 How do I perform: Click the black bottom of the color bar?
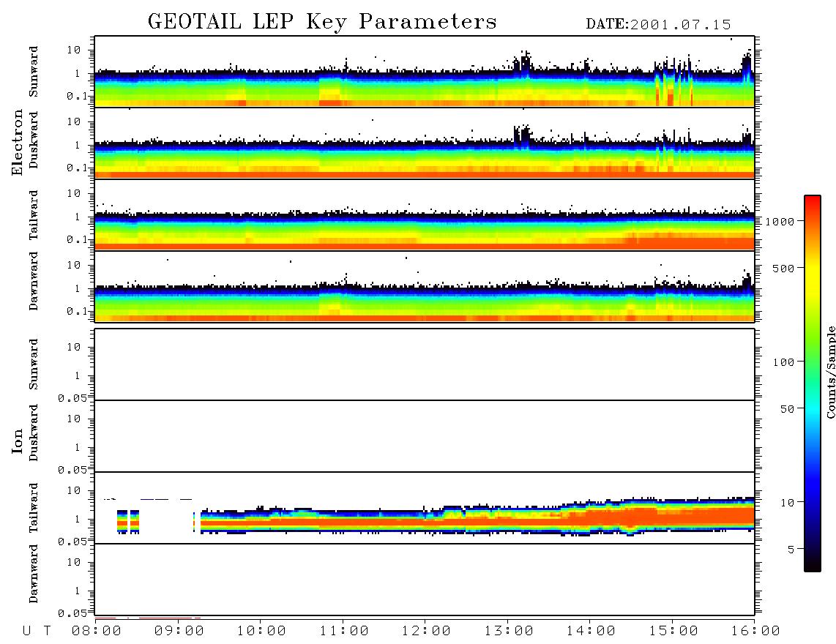pyautogui.click(x=813, y=563)
